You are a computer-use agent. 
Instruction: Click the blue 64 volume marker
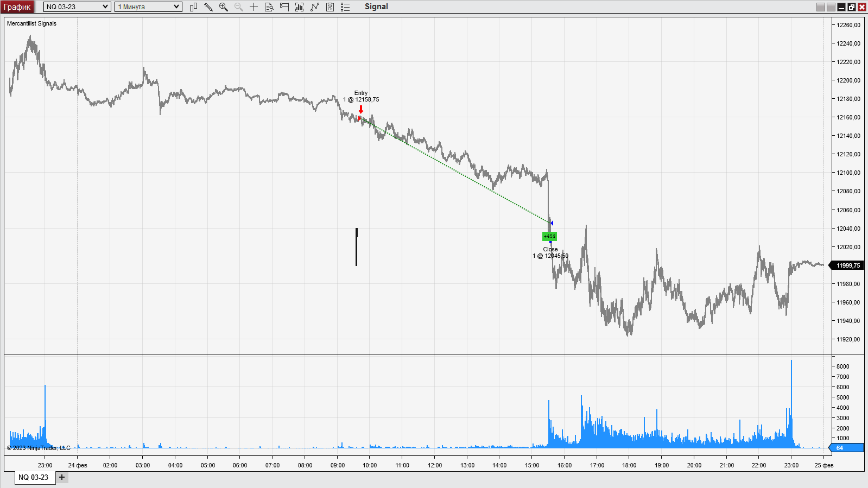tap(846, 448)
